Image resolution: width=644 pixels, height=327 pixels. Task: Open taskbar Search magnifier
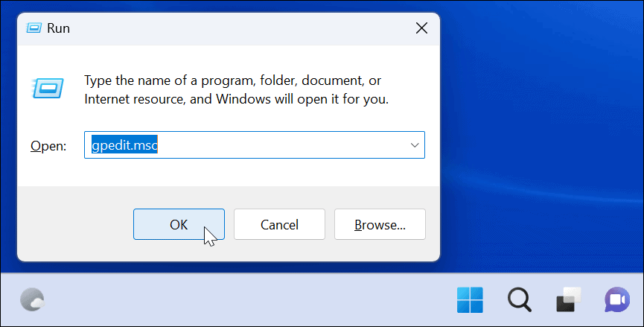click(518, 300)
